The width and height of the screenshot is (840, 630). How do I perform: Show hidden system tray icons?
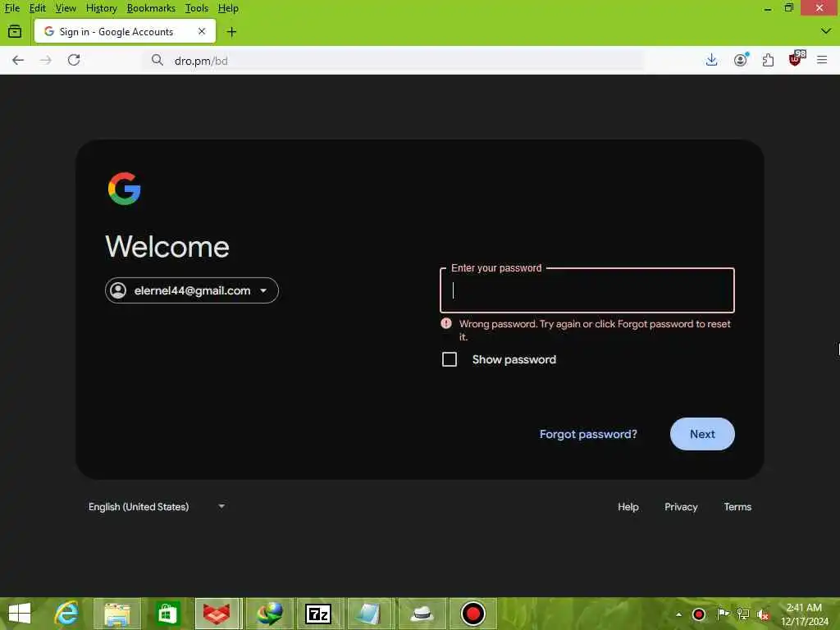(x=678, y=614)
